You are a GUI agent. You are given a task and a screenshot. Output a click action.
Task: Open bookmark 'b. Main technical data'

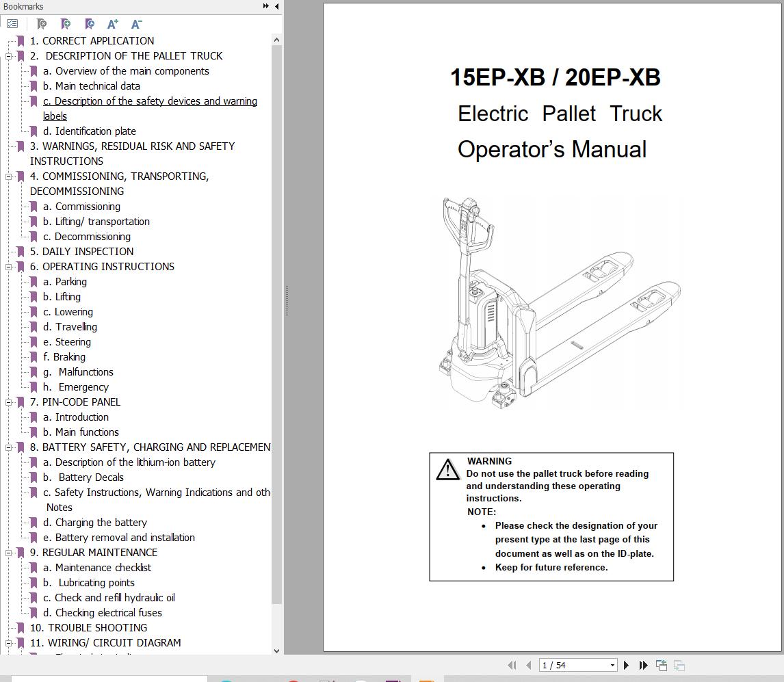click(x=92, y=86)
